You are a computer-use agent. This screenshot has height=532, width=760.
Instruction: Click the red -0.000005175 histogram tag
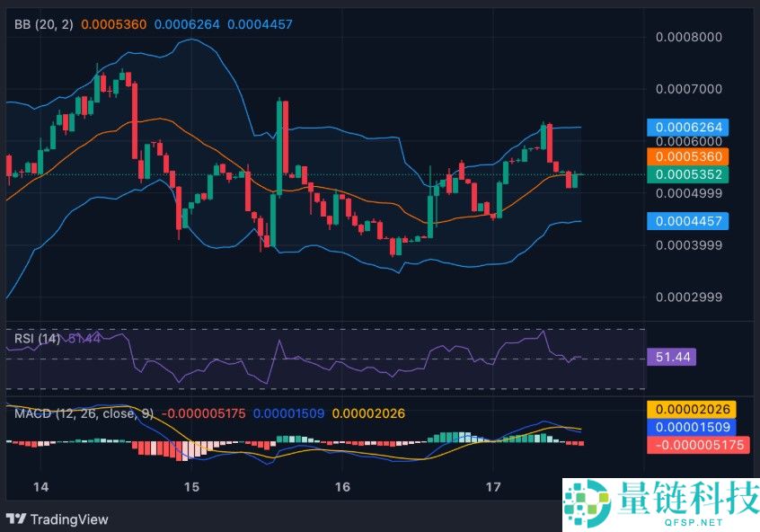[697, 444]
